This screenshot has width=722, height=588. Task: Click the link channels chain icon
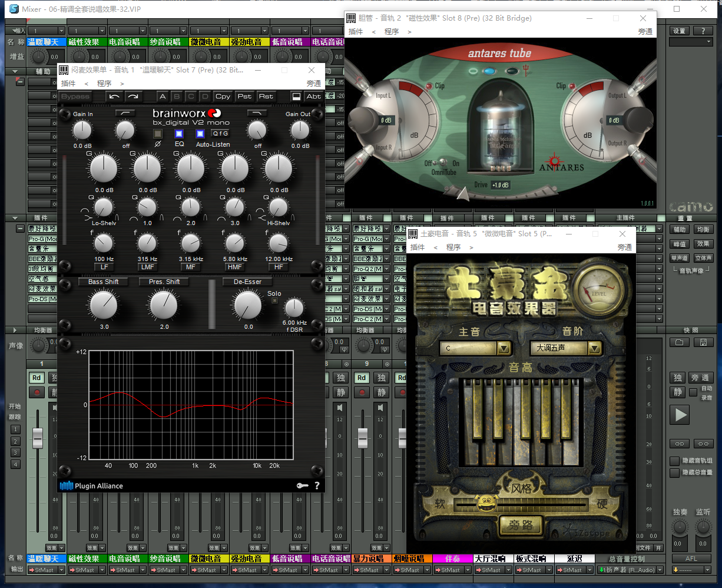point(679,443)
